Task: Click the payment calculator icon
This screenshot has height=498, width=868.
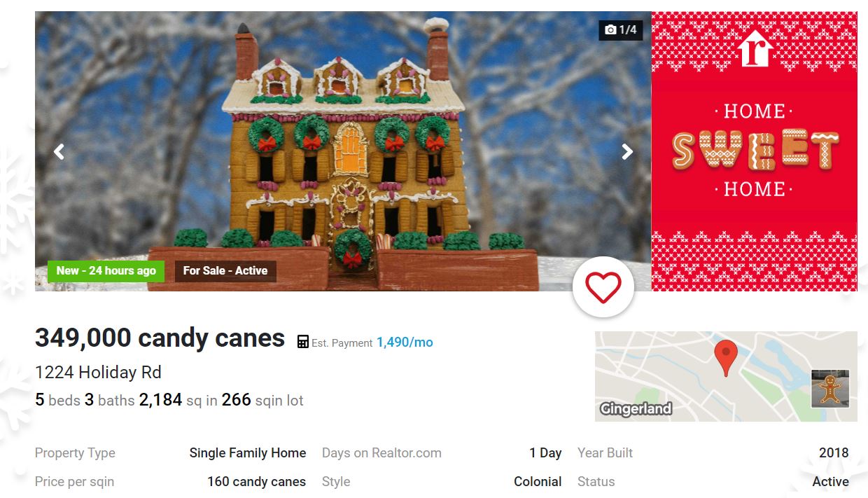Action: click(x=303, y=342)
